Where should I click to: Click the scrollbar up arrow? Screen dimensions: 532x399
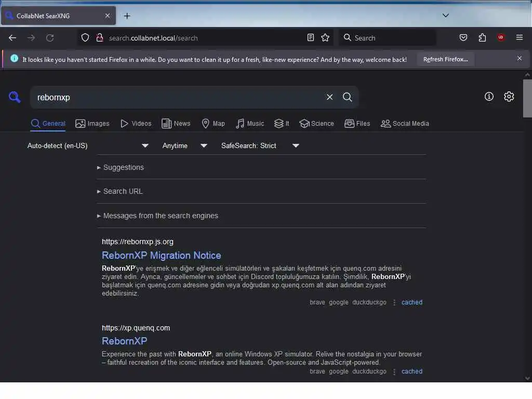(527, 75)
